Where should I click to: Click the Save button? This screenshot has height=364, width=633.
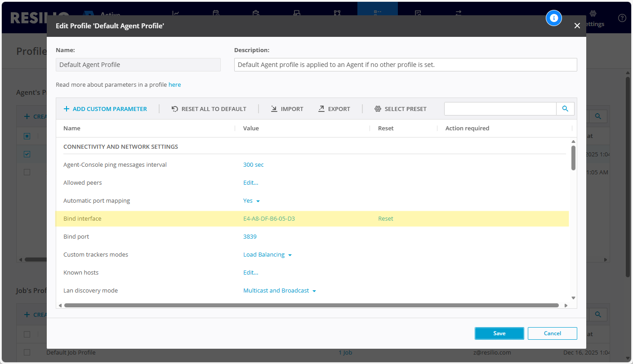pyautogui.click(x=499, y=333)
